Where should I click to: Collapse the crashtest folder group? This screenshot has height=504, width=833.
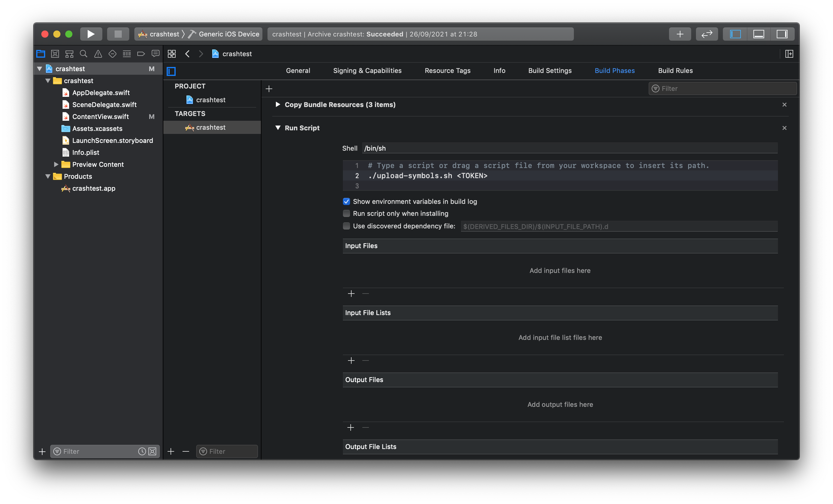pos(48,81)
